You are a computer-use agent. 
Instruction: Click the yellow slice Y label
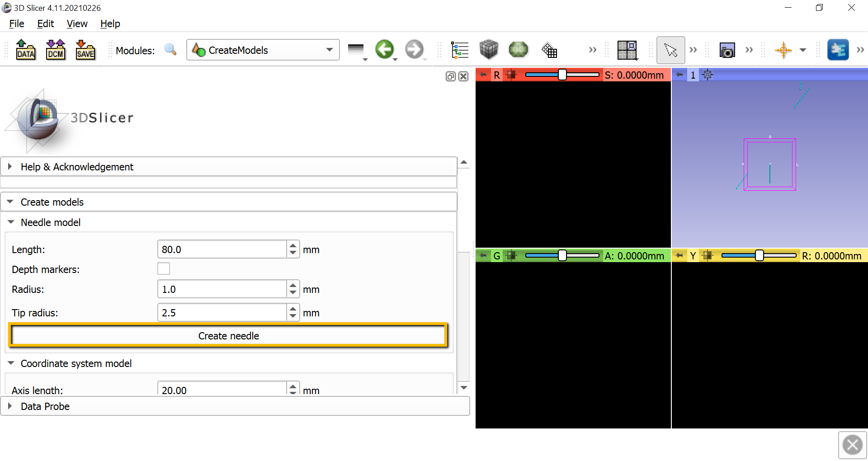pos(693,256)
